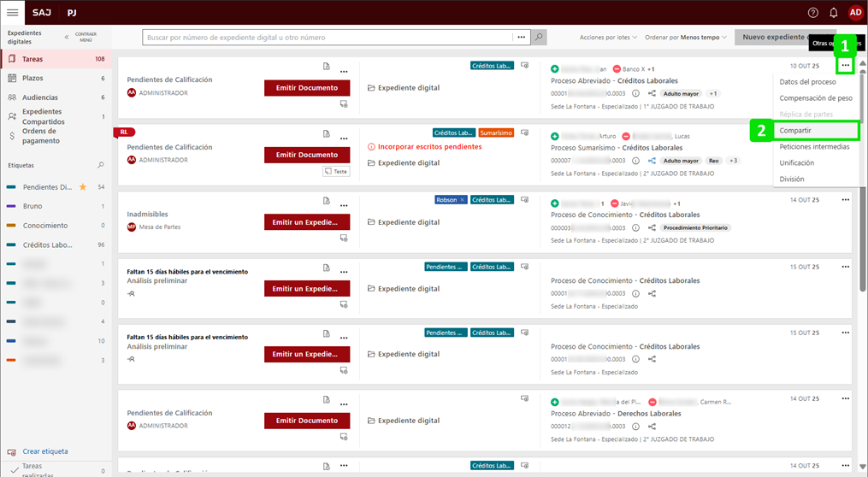Open Audiencias in the sidebar
Screen dimensions: 868x477
(x=40, y=97)
